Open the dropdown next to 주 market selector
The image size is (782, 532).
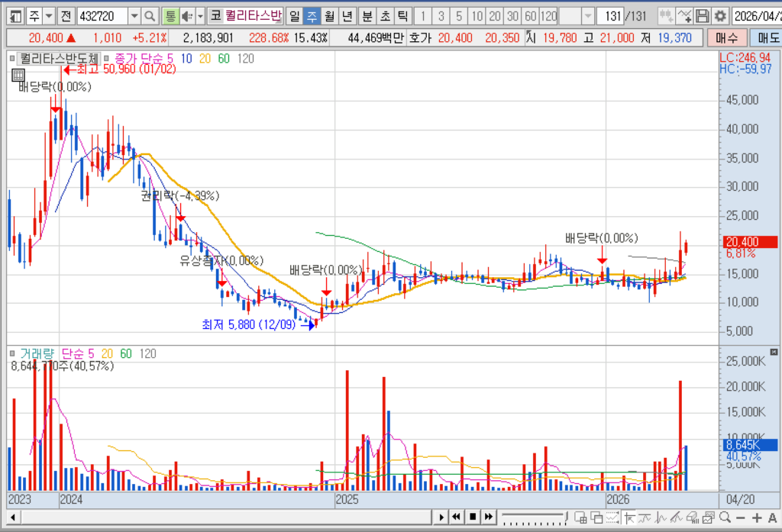(49, 17)
